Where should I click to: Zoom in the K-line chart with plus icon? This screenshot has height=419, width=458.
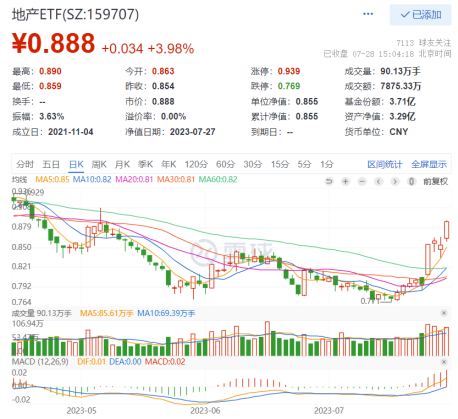click(345, 181)
